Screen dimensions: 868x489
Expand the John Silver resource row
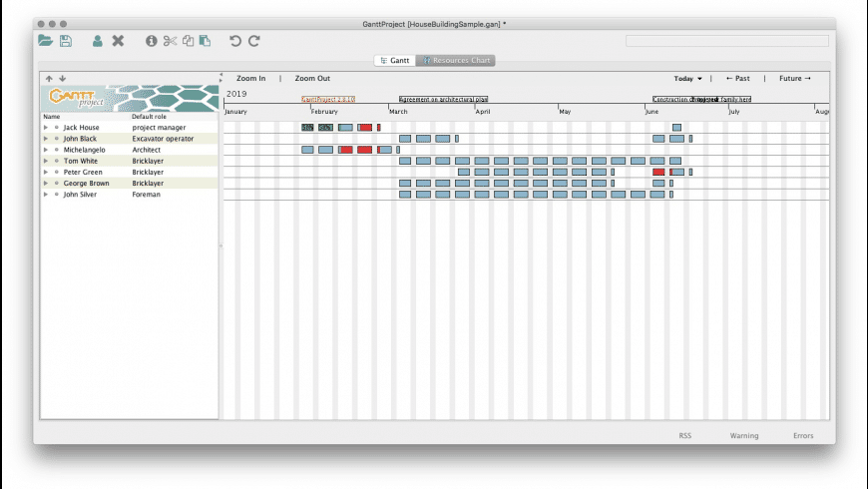[x=46, y=195]
